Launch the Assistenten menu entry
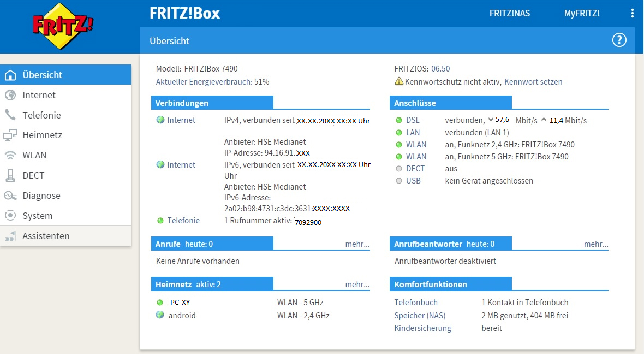 (x=65, y=236)
